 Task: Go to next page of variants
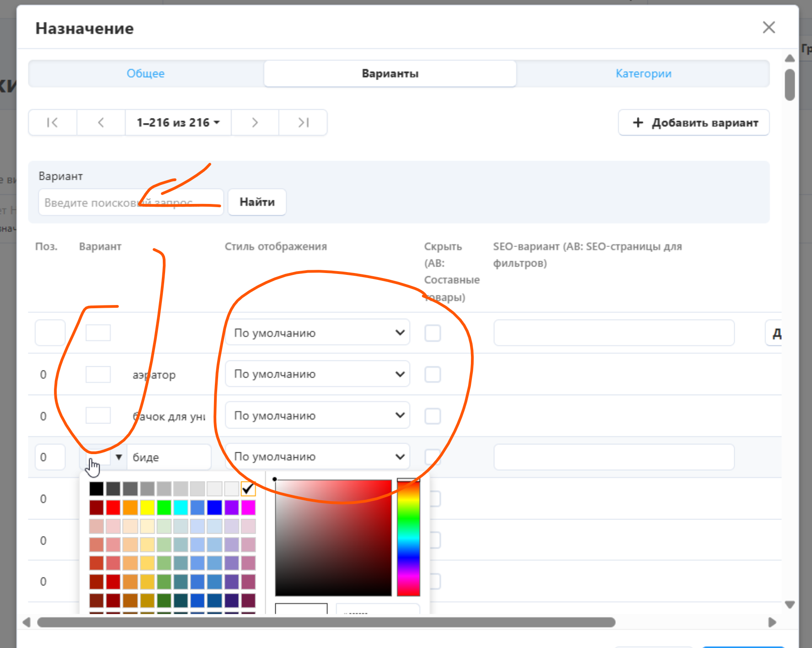(255, 123)
